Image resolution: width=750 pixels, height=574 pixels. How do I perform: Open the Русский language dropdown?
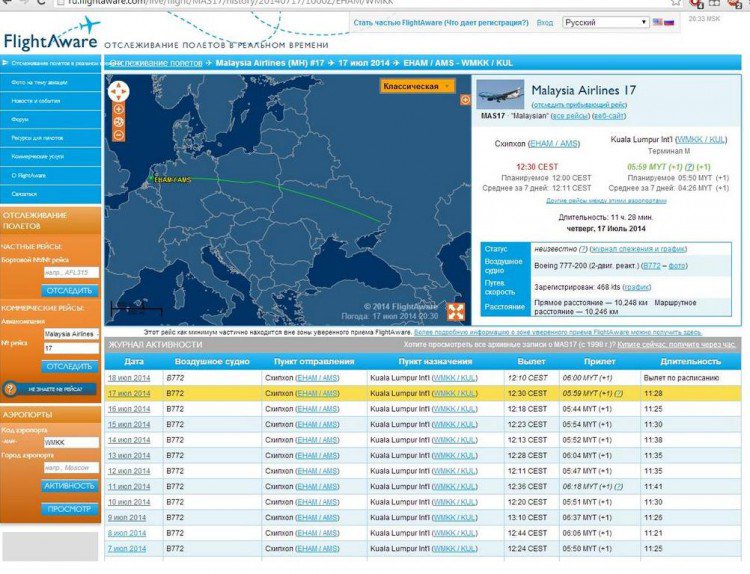coord(604,21)
